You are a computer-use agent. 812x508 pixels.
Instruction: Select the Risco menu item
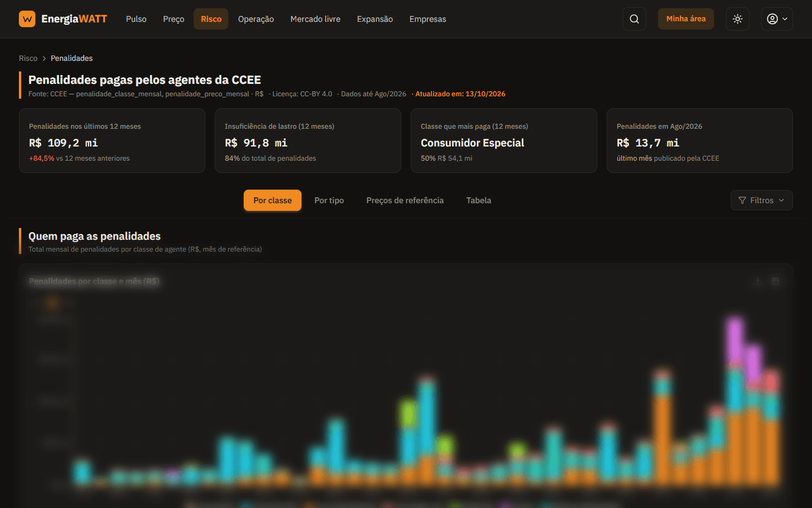(211, 19)
